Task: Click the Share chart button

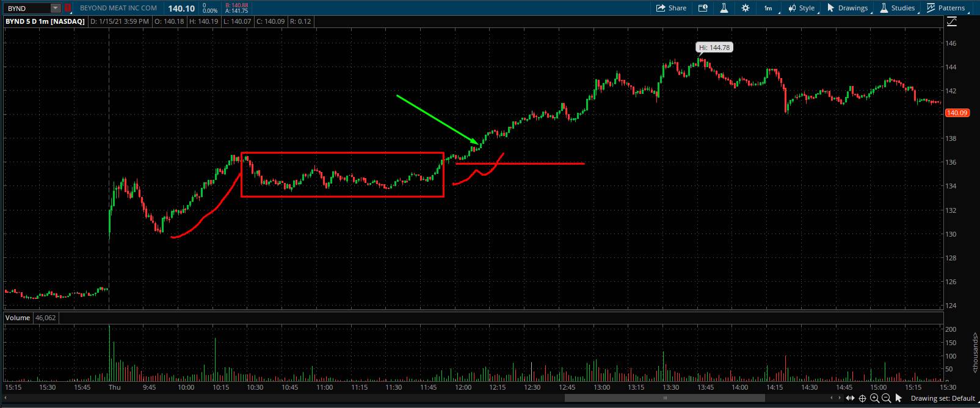Action: pyautogui.click(x=671, y=8)
